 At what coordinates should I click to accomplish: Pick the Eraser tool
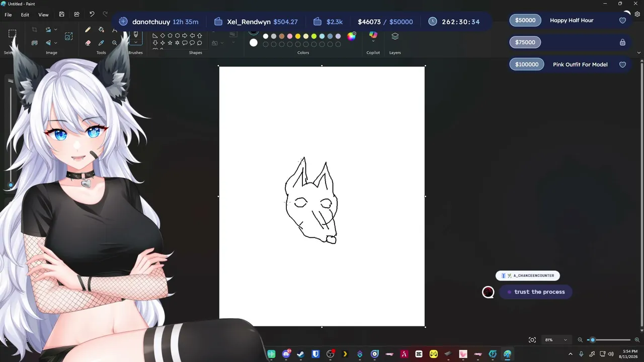tap(88, 43)
